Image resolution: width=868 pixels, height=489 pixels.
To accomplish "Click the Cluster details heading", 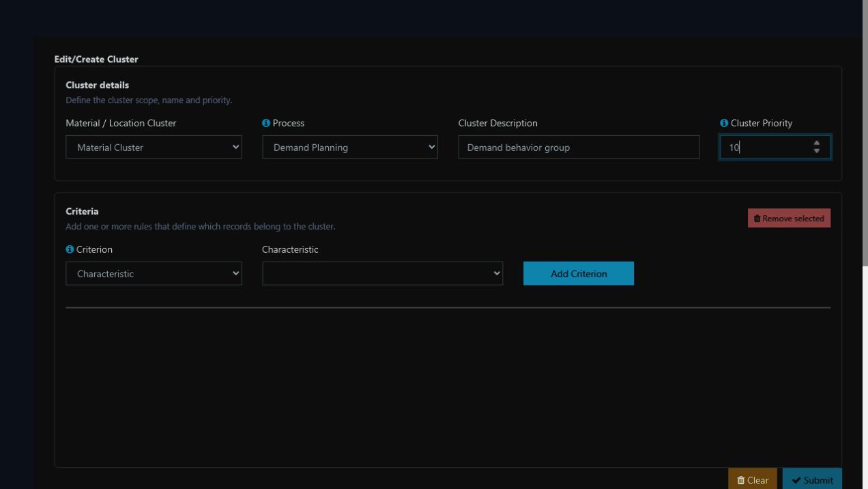I will (x=98, y=85).
